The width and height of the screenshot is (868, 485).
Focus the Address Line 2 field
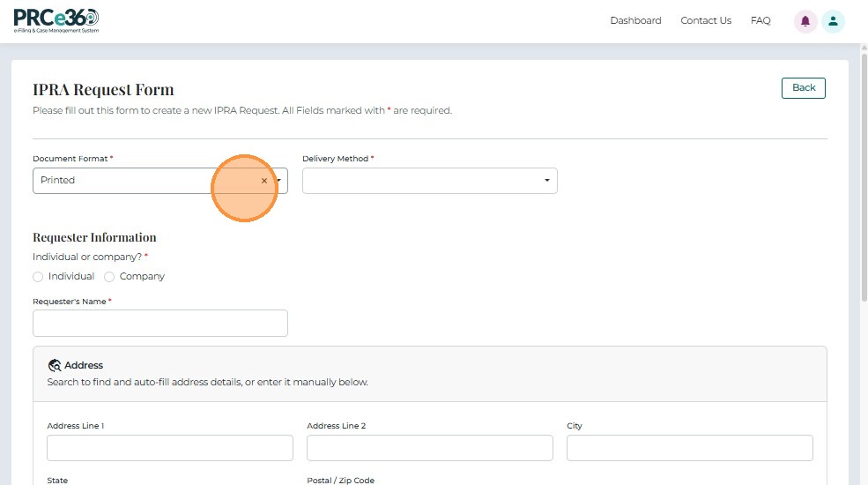point(430,448)
